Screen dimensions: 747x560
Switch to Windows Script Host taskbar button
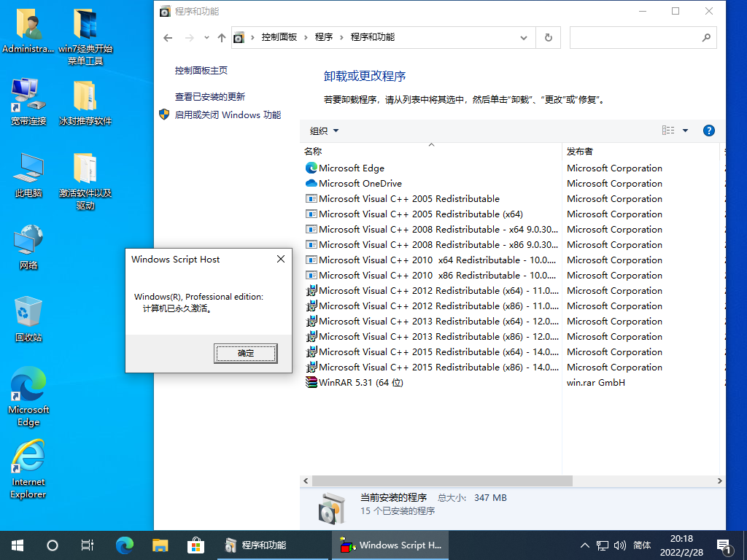click(390, 545)
